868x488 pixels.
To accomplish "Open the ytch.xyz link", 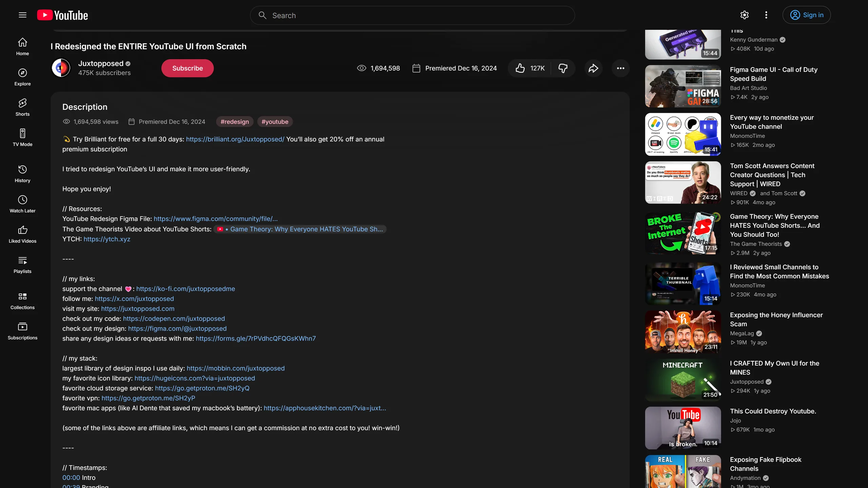I will pyautogui.click(x=107, y=239).
